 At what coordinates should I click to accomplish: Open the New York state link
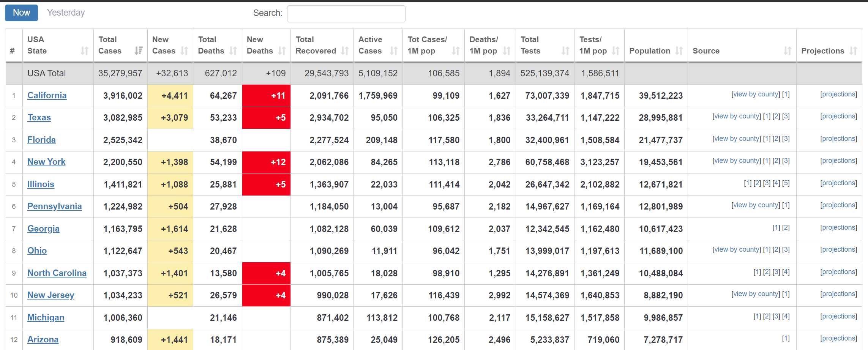point(46,162)
